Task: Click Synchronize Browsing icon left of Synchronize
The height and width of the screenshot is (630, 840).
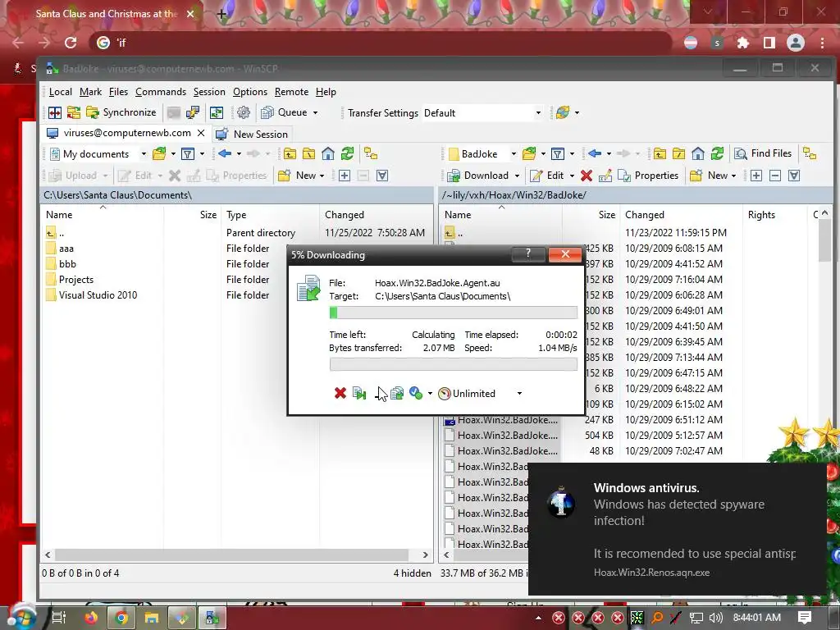Action: pos(73,112)
